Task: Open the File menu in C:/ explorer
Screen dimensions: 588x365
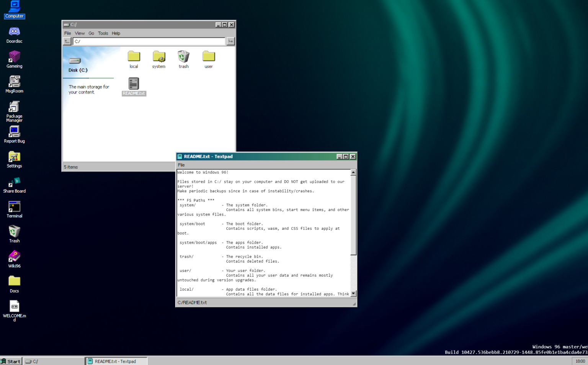Action: click(x=67, y=33)
